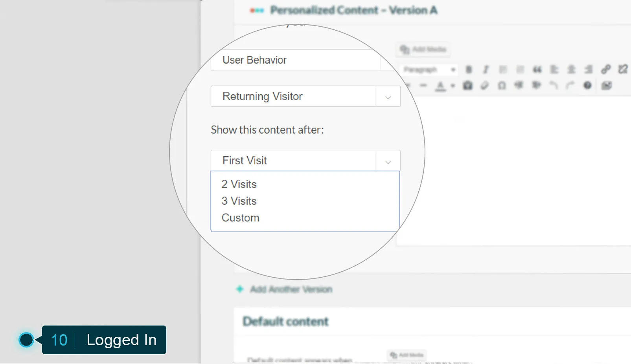Open the horizontal line tool
Screen dimensions: 631x364
tap(424, 85)
